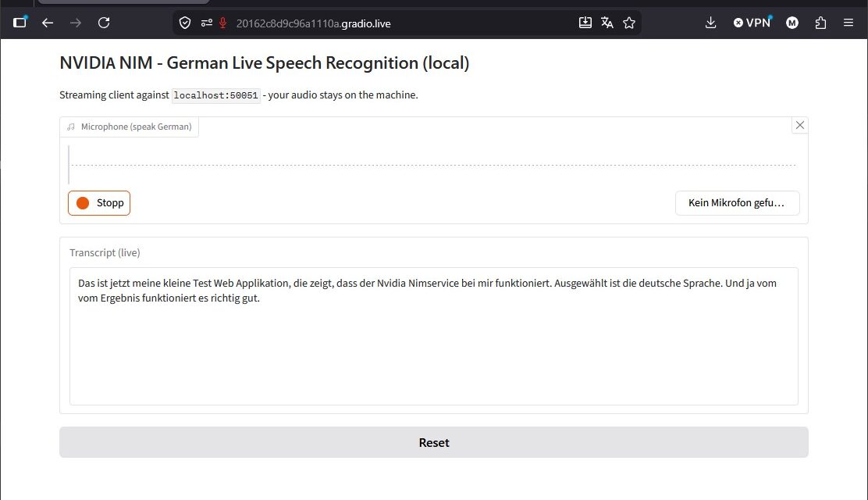The height and width of the screenshot is (500, 868).
Task: Open the browser hamburger menu
Action: (x=848, y=23)
